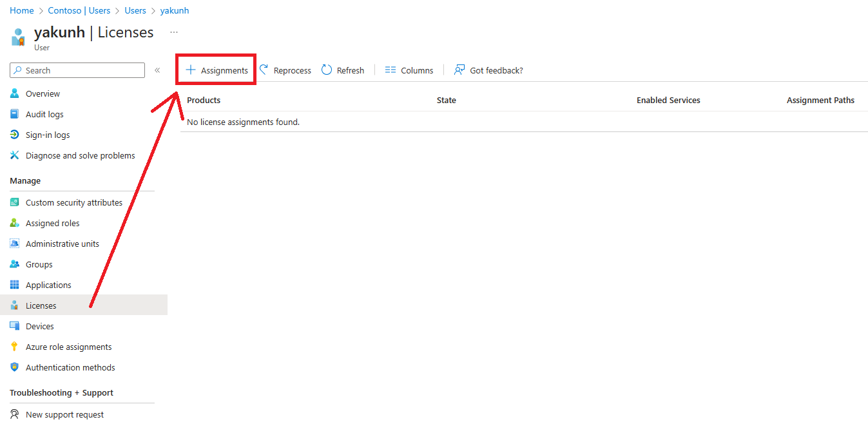
Task: Click Refresh in the toolbar
Action: tap(343, 70)
